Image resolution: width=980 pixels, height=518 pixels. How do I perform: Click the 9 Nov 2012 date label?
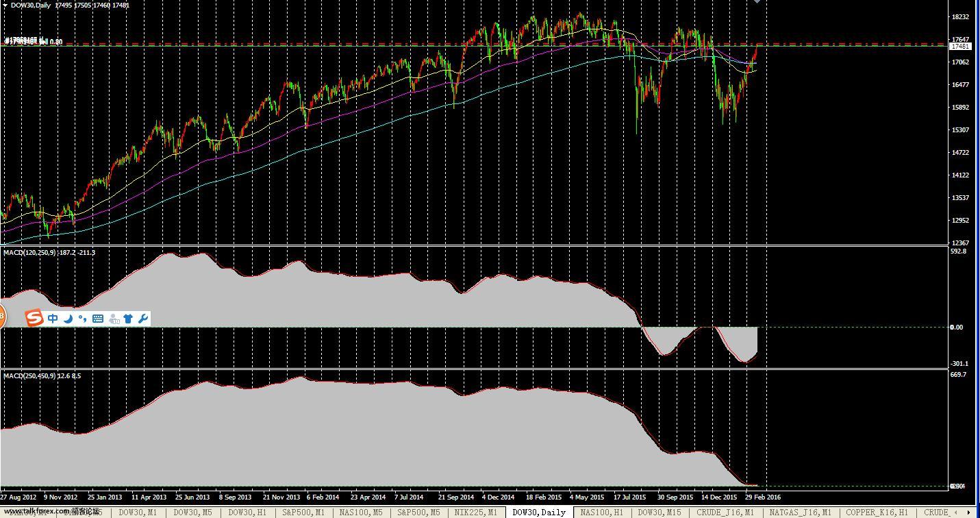[61, 497]
